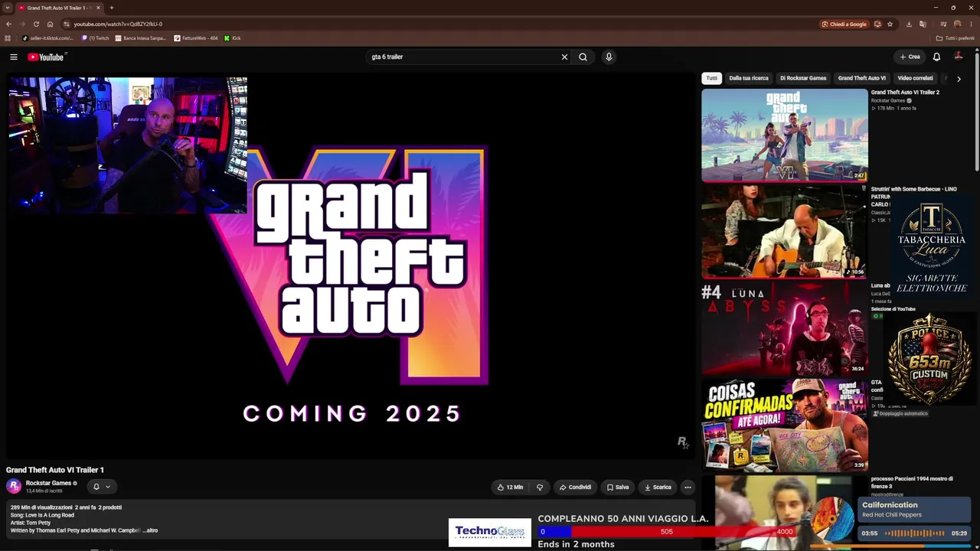Viewport: 980px width, 551px height.
Task: Select the Video correlati chip
Action: tap(916, 78)
